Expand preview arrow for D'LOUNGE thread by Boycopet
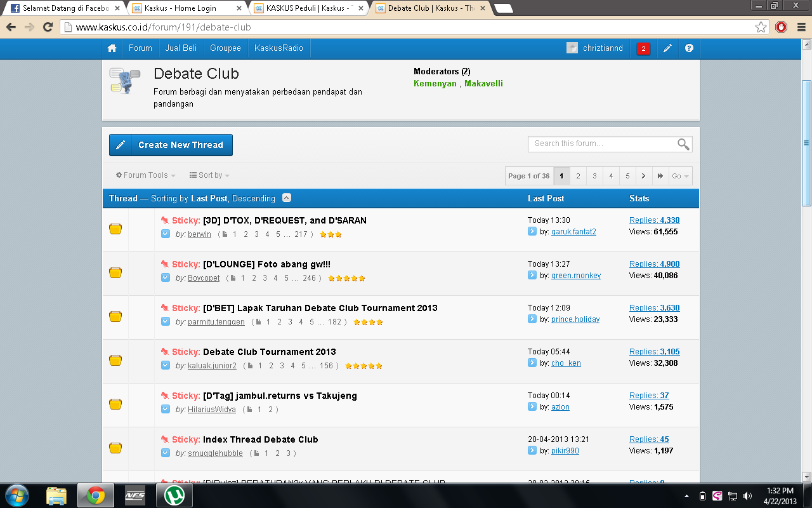Image resolution: width=812 pixels, height=508 pixels. point(166,278)
